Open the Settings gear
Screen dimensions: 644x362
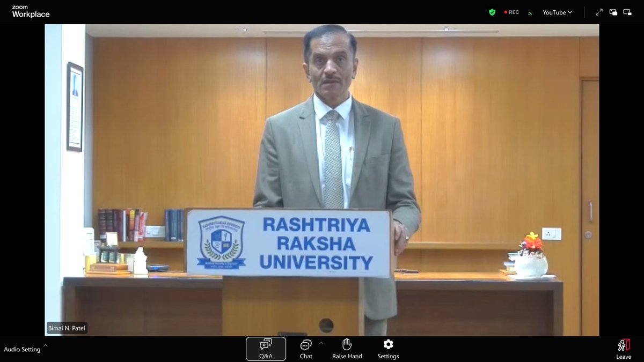coord(388,349)
